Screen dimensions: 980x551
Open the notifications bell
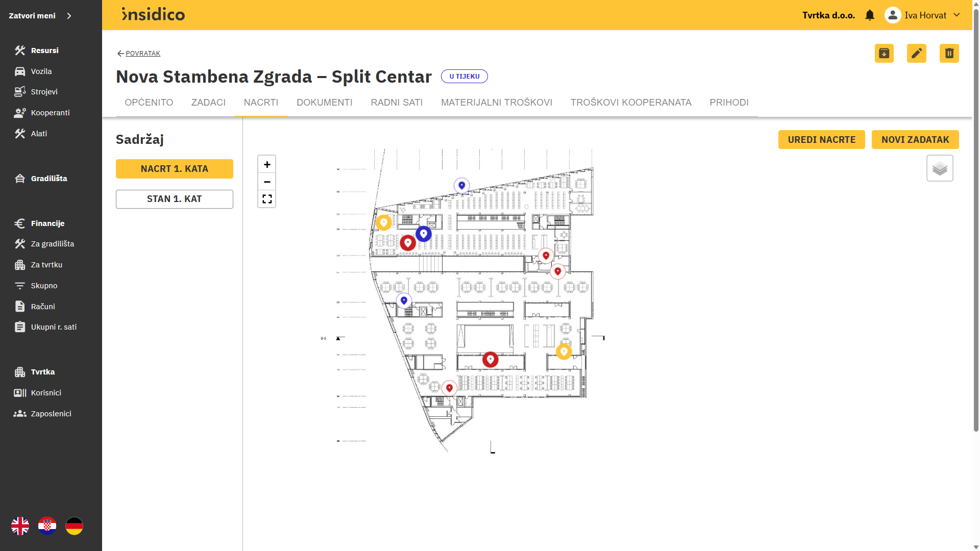[870, 15]
